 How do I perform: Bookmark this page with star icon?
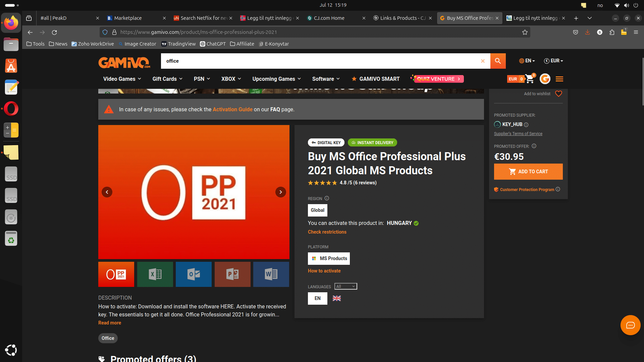click(x=525, y=32)
